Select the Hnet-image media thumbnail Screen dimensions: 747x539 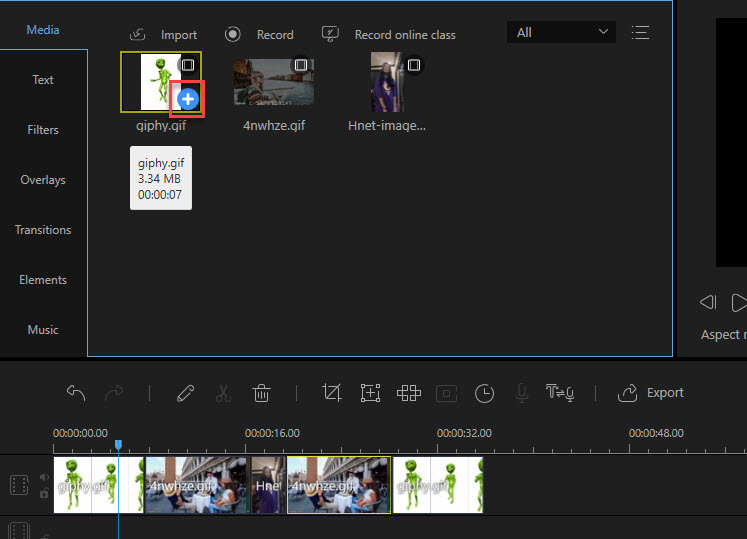pos(387,82)
